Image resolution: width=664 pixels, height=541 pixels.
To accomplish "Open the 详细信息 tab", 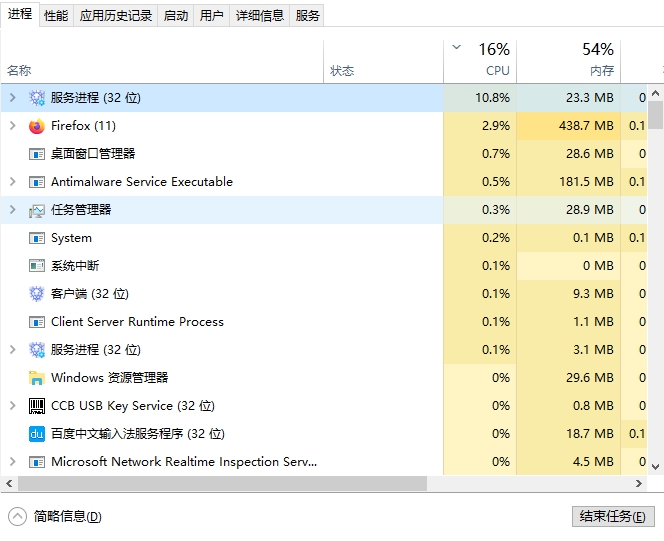I will [260, 15].
